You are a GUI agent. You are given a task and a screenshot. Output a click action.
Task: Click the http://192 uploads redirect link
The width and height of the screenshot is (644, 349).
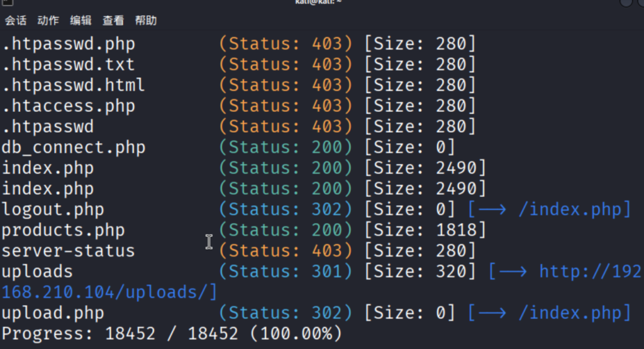[x=591, y=272]
